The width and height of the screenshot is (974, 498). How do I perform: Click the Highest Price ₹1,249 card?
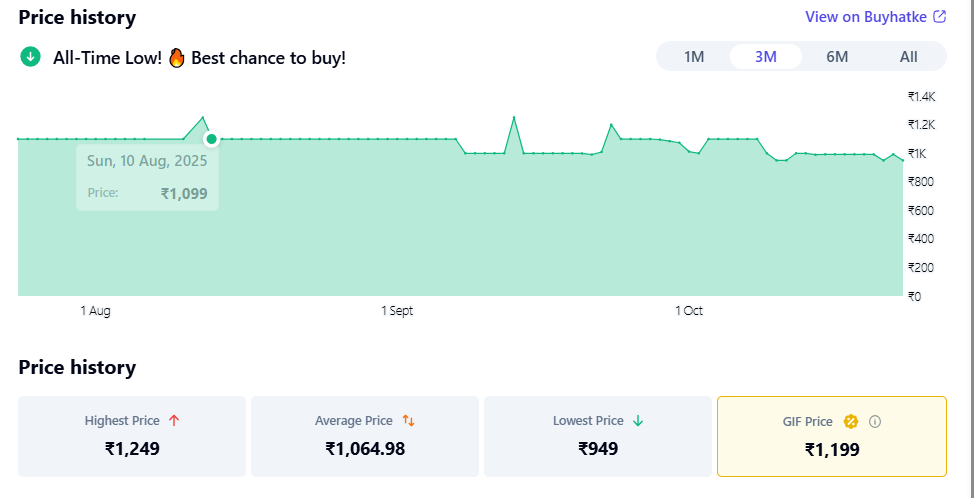point(132,436)
